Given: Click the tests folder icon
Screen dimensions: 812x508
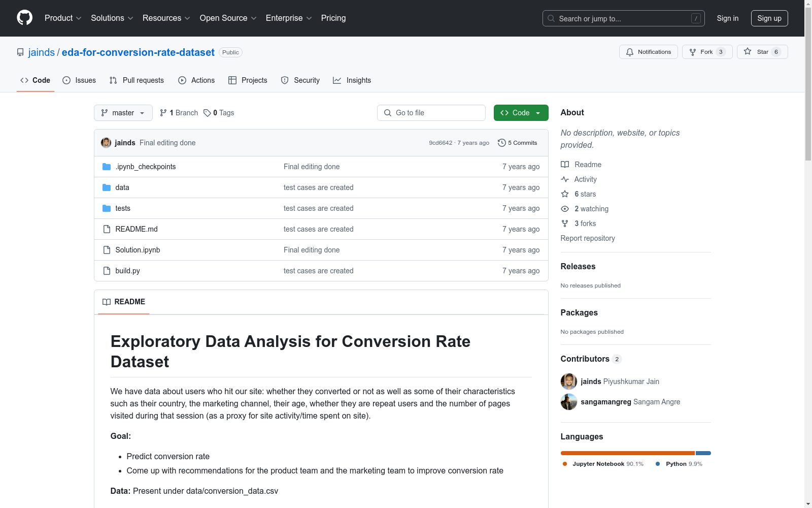Looking at the screenshot, I should (107, 208).
